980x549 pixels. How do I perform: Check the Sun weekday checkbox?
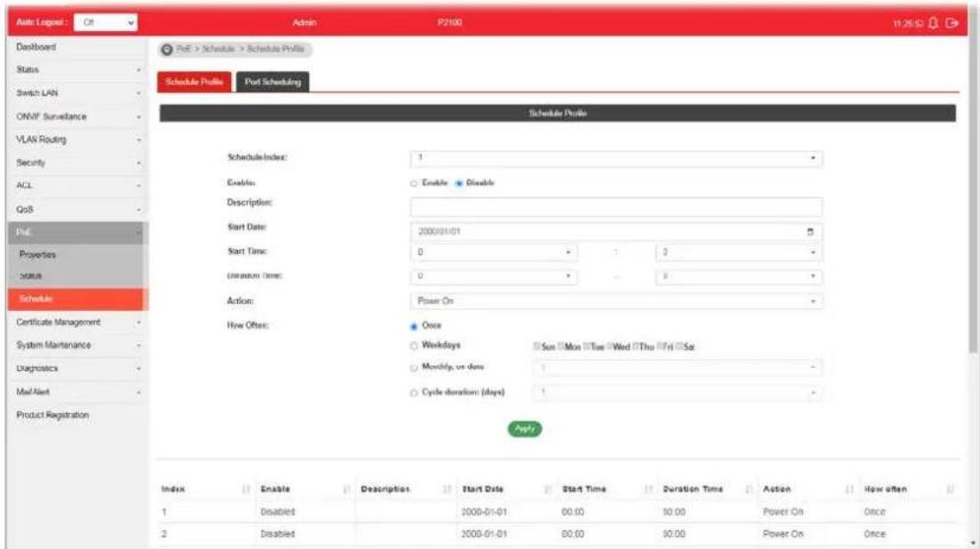coord(536,346)
